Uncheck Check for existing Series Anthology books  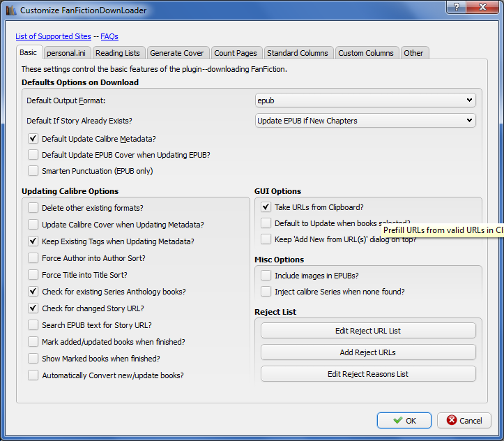(x=33, y=292)
